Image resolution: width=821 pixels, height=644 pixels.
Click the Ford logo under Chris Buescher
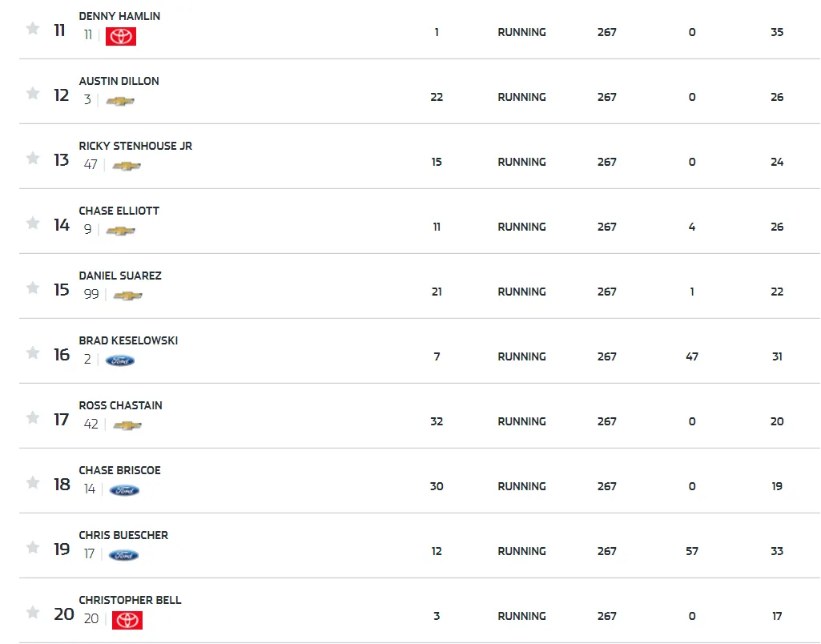pyautogui.click(x=123, y=555)
